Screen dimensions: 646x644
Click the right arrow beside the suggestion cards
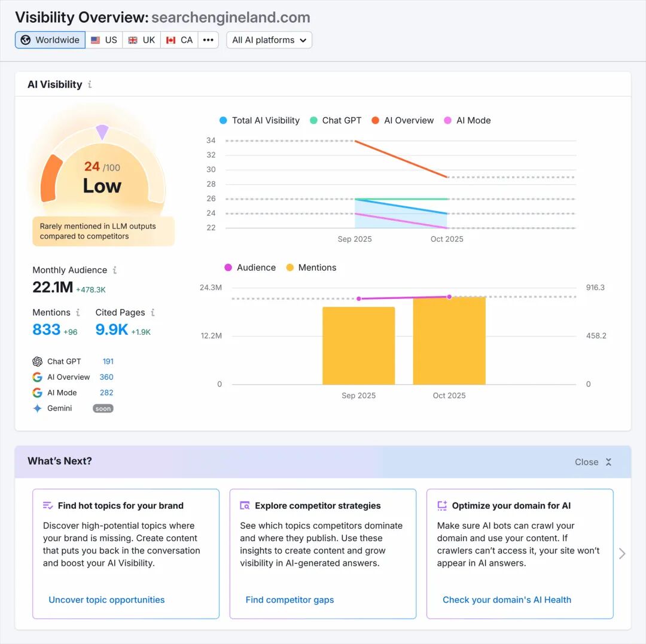click(x=622, y=554)
